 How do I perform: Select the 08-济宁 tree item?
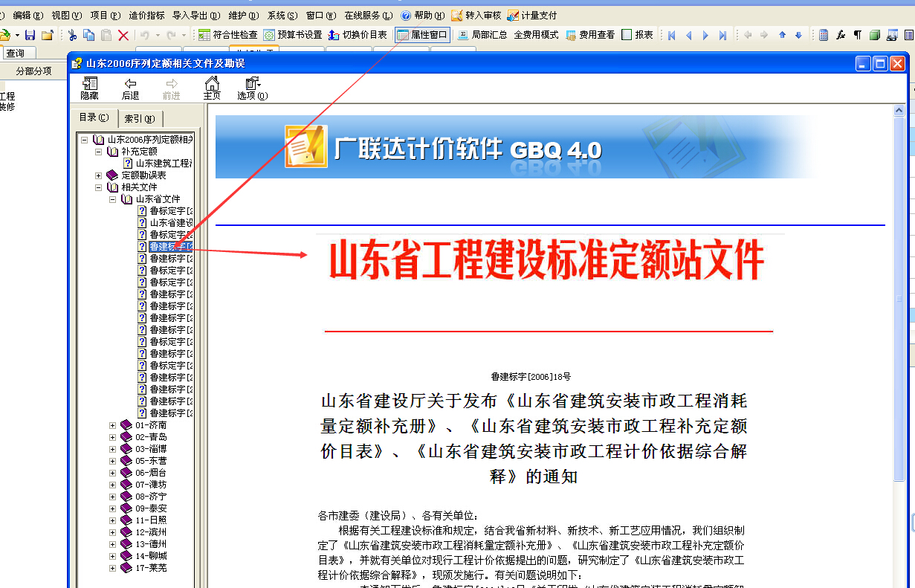[x=151, y=497]
